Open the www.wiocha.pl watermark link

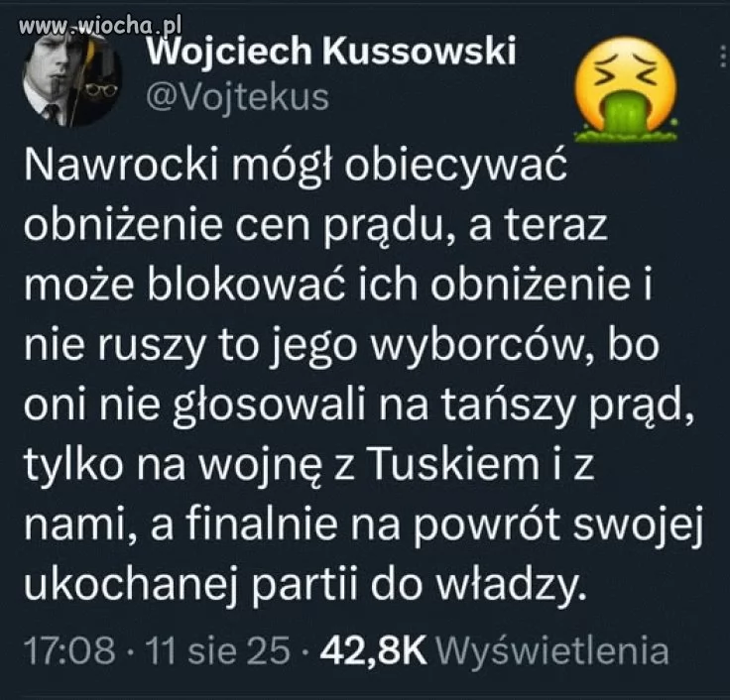[x=99, y=26]
